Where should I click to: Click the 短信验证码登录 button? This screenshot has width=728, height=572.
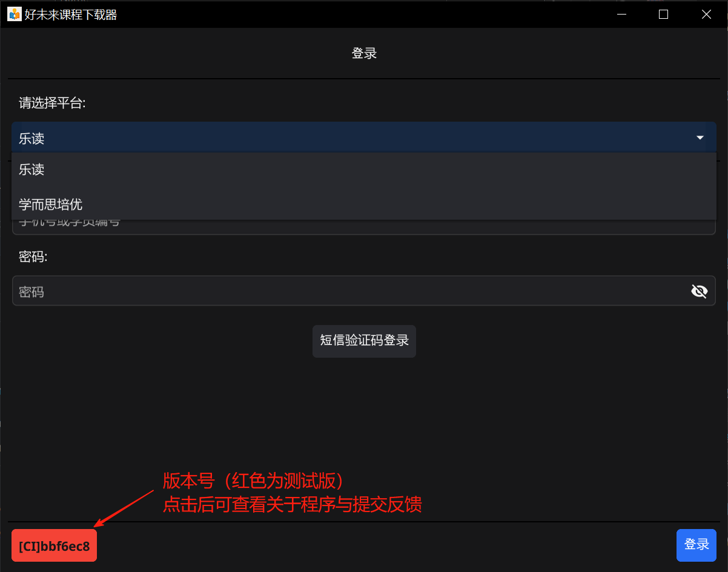(x=364, y=341)
